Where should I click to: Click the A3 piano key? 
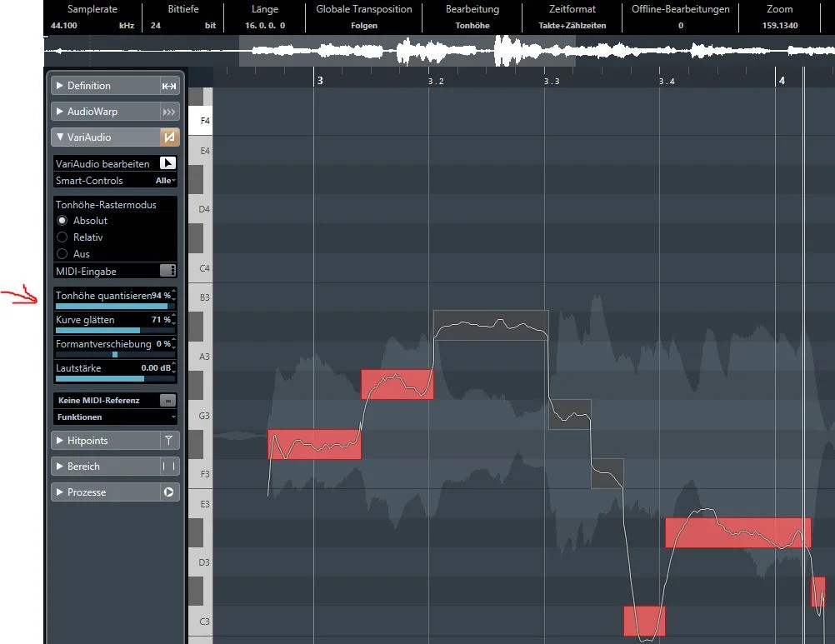coord(201,356)
